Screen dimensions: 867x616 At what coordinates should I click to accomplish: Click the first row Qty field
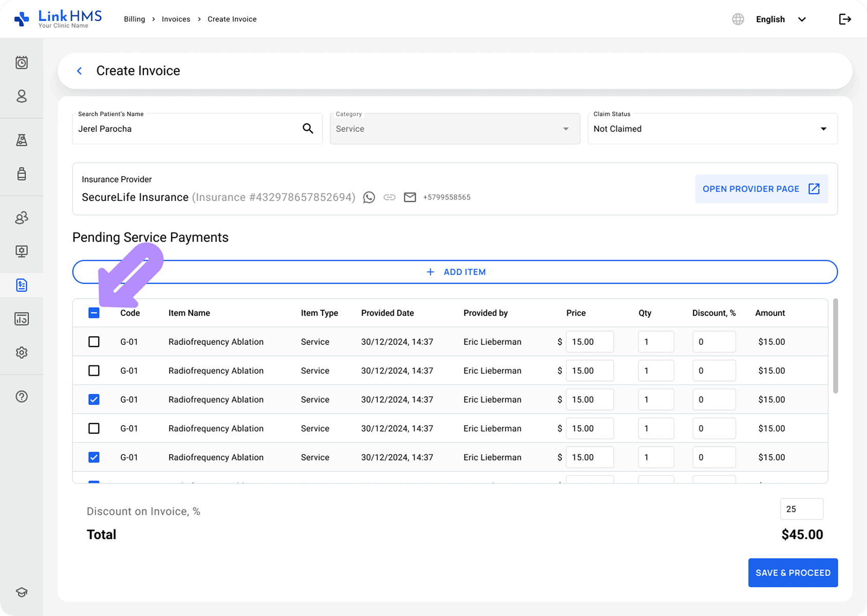coord(656,341)
